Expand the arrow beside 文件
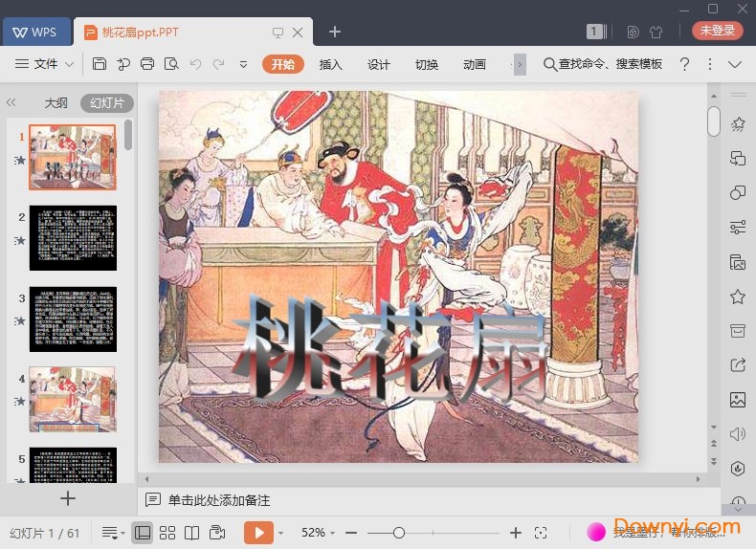The height and width of the screenshot is (549, 756). point(70,64)
